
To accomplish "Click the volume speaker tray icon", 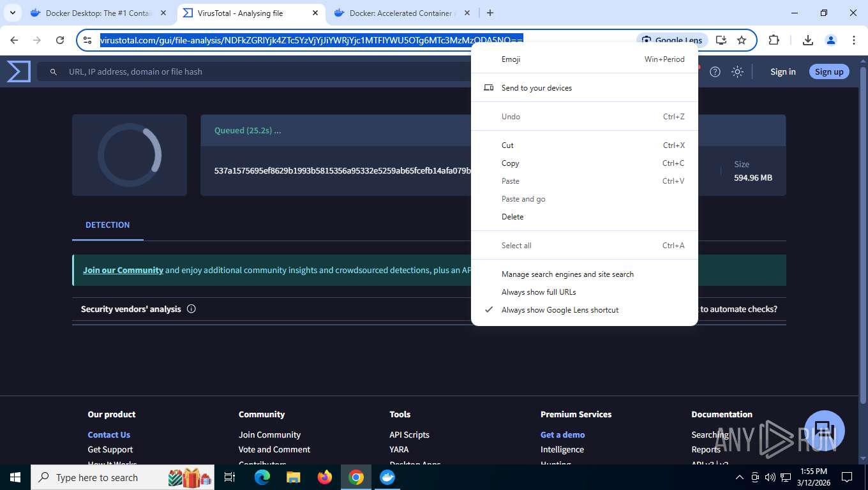I will click(770, 477).
